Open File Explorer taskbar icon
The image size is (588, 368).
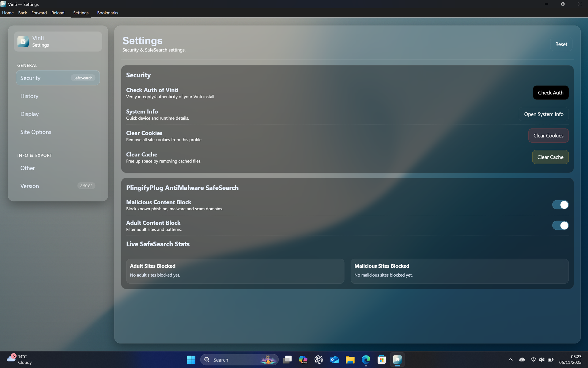(x=350, y=360)
